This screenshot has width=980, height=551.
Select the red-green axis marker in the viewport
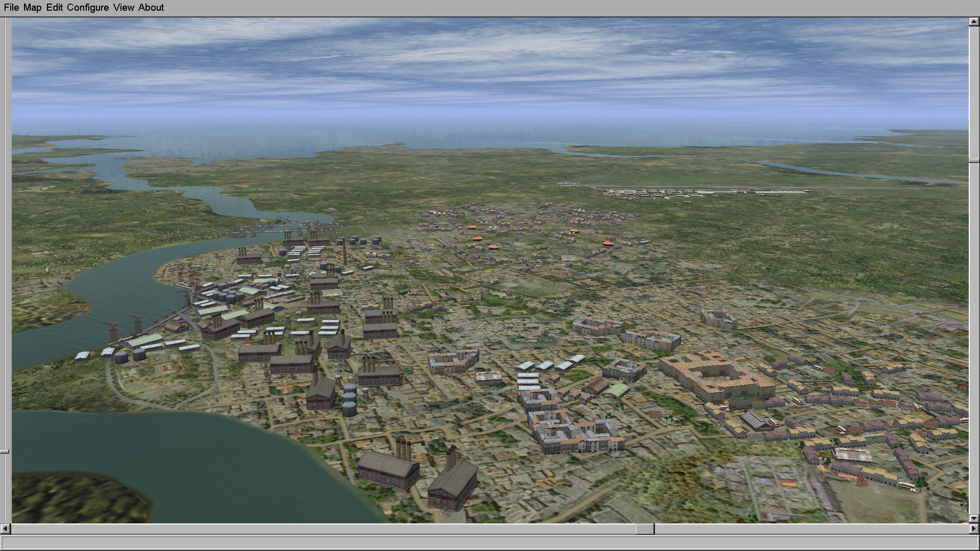(x=490, y=270)
